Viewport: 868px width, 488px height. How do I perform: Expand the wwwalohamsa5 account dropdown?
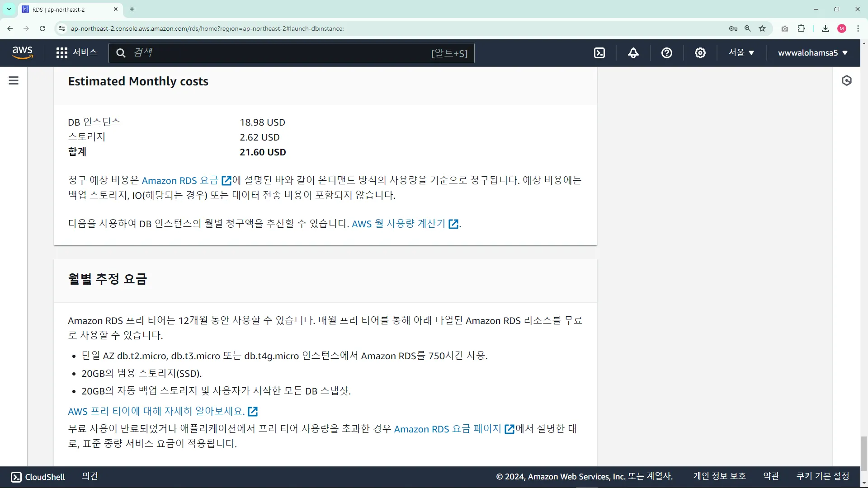tap(812, 53)
